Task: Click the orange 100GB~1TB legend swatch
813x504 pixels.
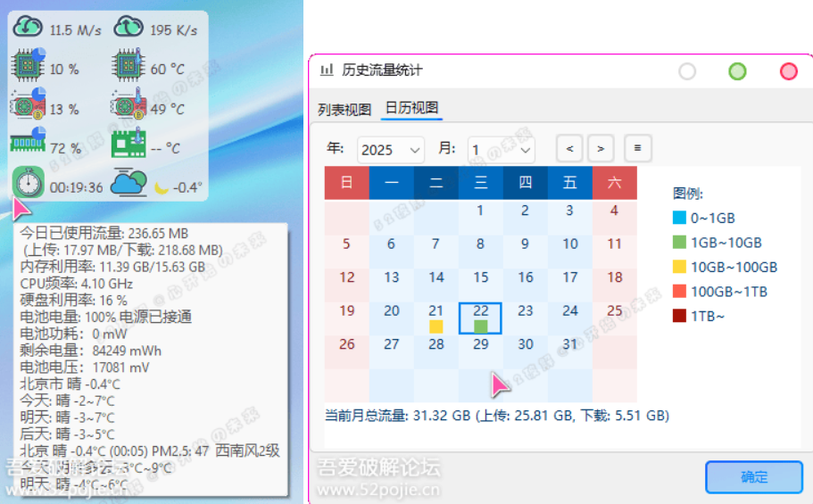Action: [x=679, y=291]
